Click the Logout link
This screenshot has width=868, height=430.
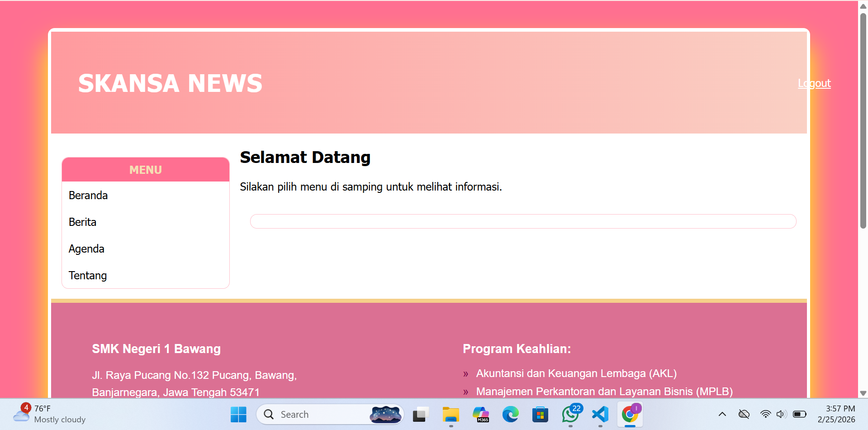[814, 83]
